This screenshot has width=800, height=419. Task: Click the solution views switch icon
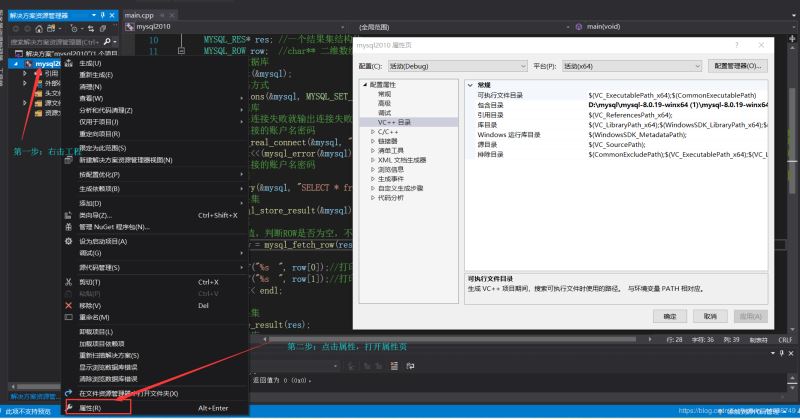(x=51, y=29)
